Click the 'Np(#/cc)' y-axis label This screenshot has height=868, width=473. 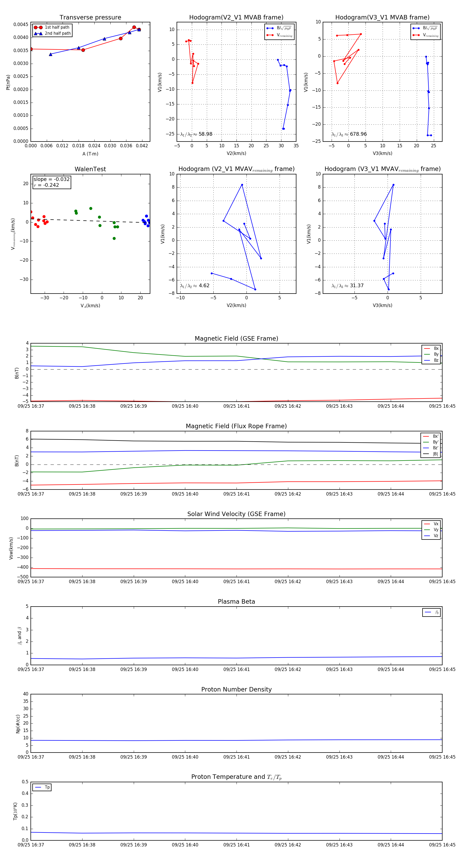pyautogui.click(x=18, y=724)
